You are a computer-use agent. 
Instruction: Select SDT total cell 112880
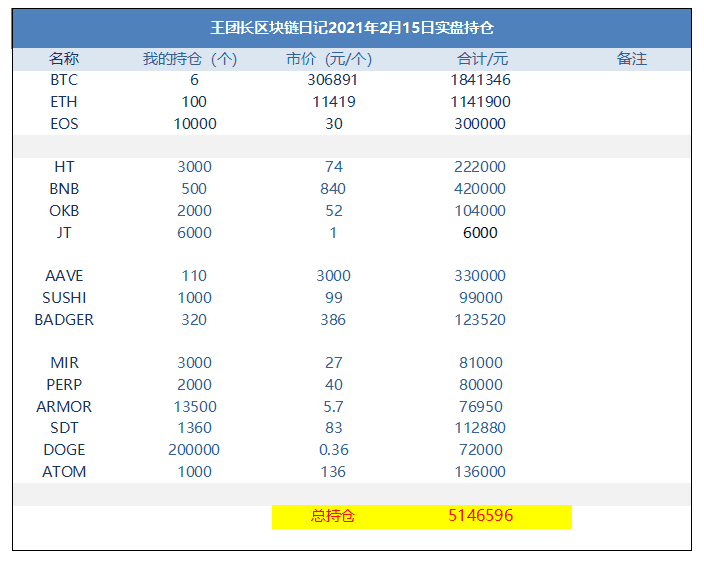coord(480,428)
